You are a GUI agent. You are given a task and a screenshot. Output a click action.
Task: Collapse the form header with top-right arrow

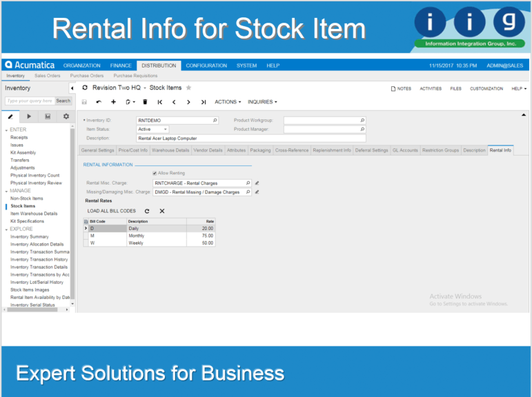[x=524, y=115]
